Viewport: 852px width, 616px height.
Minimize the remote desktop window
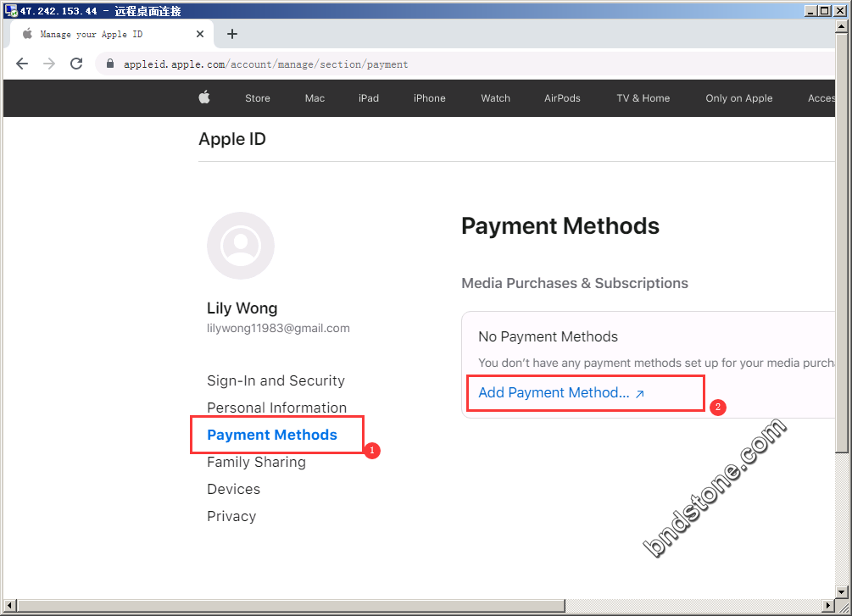[x=810, y=10]
